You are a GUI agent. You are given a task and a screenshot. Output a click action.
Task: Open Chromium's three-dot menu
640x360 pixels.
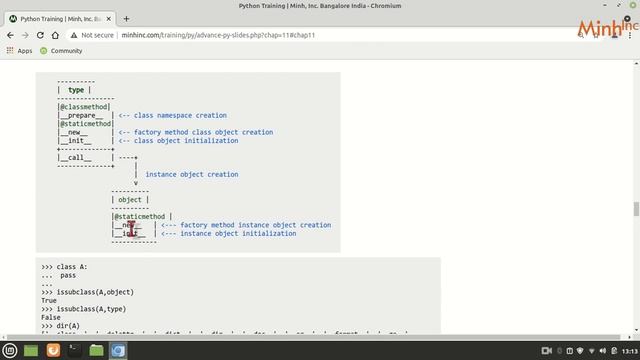[x=630, y=36]
